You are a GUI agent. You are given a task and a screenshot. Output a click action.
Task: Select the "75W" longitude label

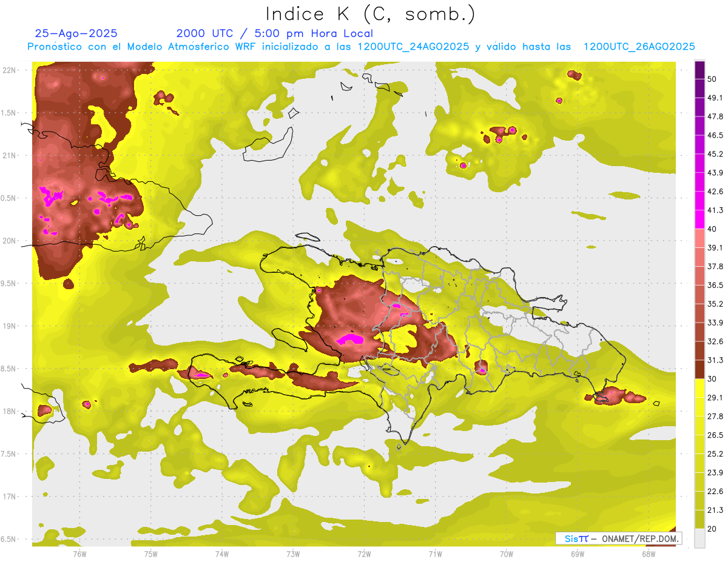pyautogui.click(x=151, y=553)
